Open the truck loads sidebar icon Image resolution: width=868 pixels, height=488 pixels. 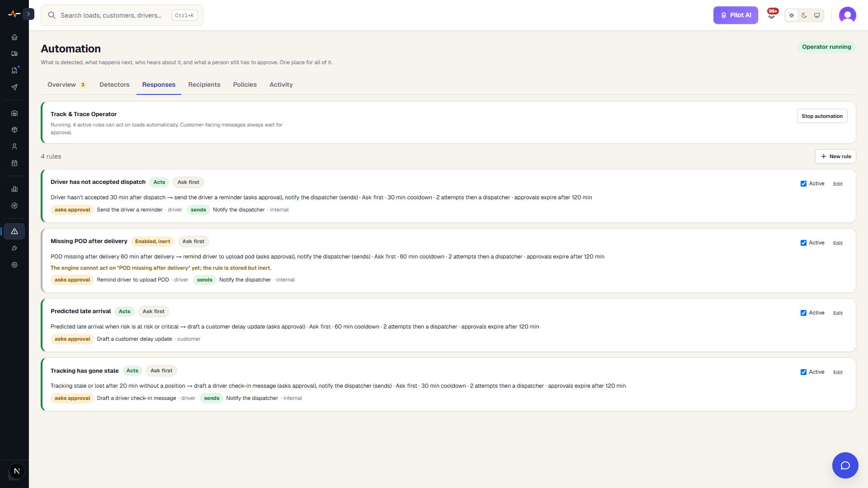(14, 54)
